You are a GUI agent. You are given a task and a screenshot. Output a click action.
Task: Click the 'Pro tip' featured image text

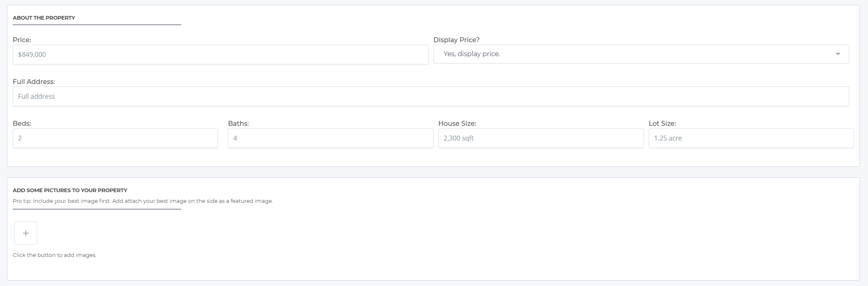143,201
